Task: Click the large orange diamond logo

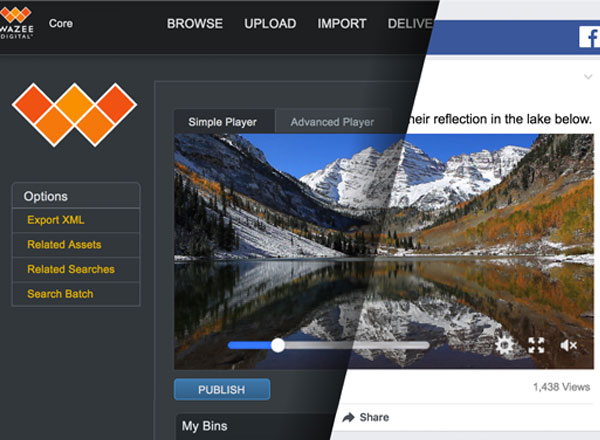Action: tap(74, 115)
